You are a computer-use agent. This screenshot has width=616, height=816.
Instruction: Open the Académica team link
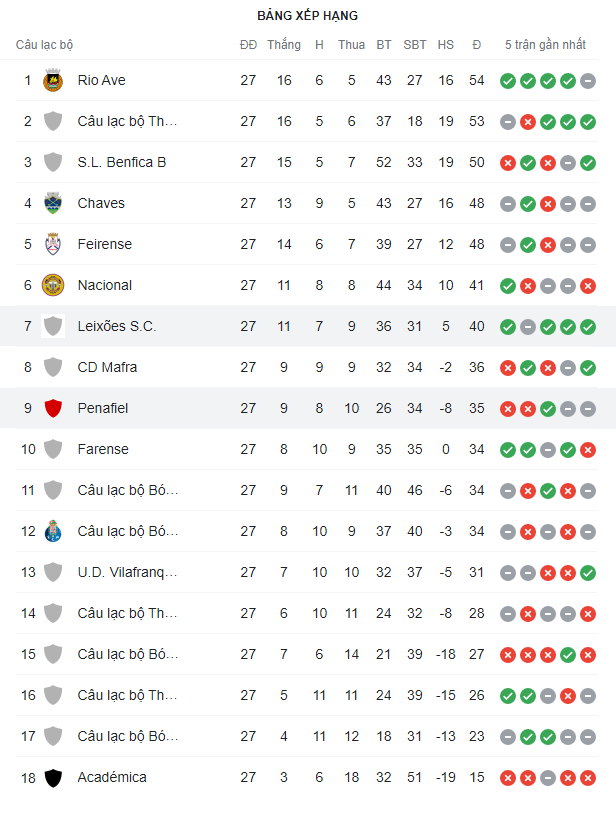[x=111, y=777]
